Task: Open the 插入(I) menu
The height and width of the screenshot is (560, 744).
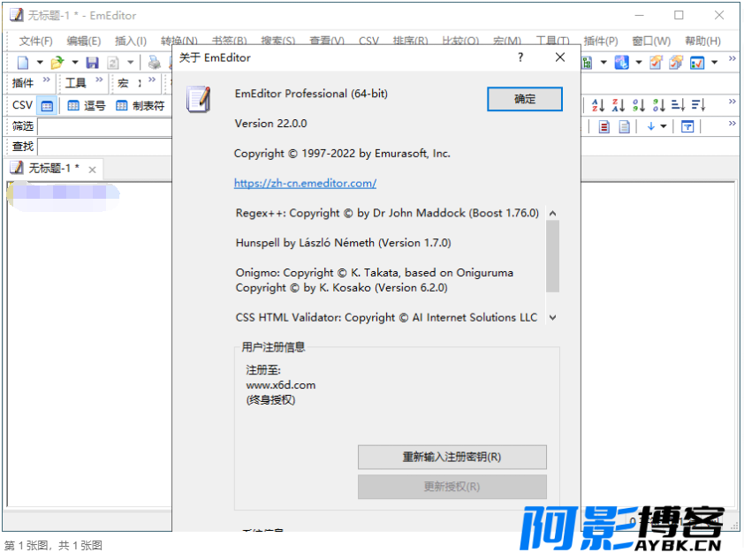Action: [x=131, y=42]
